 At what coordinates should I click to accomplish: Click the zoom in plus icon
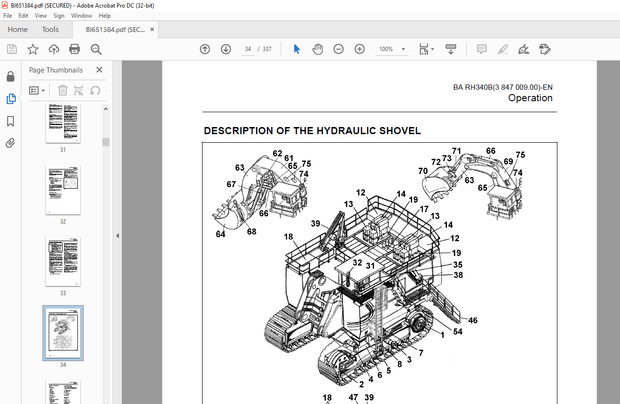(x=359, y=49)
